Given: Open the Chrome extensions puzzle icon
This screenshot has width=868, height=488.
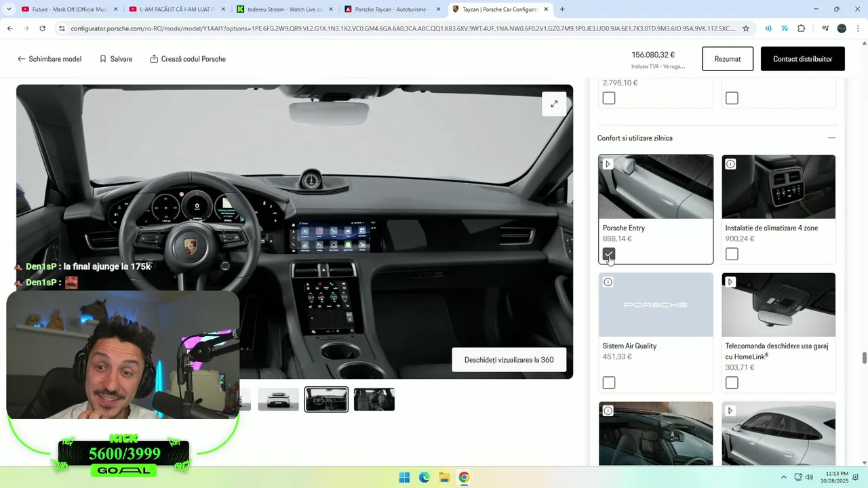Looking at the screenshot, I should [802, 28].
